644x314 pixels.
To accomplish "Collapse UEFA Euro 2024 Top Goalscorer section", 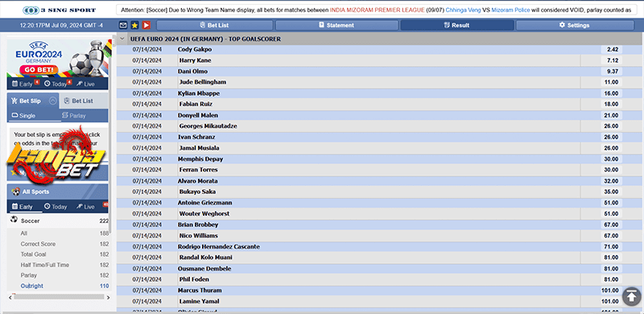I will [x=122, y=39].
